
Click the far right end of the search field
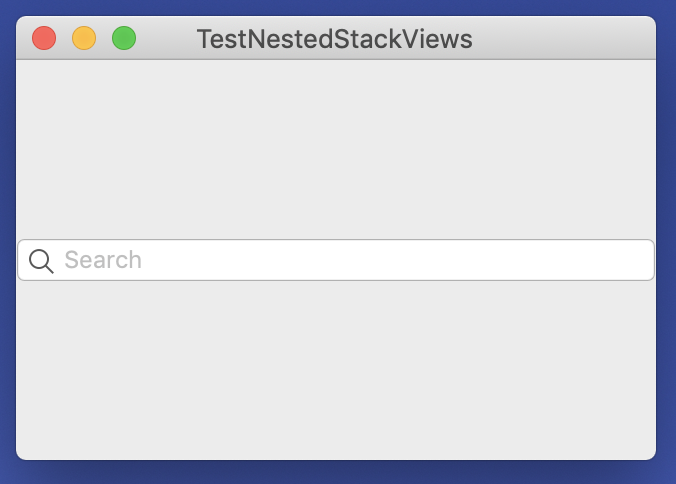tap(642, 260)
